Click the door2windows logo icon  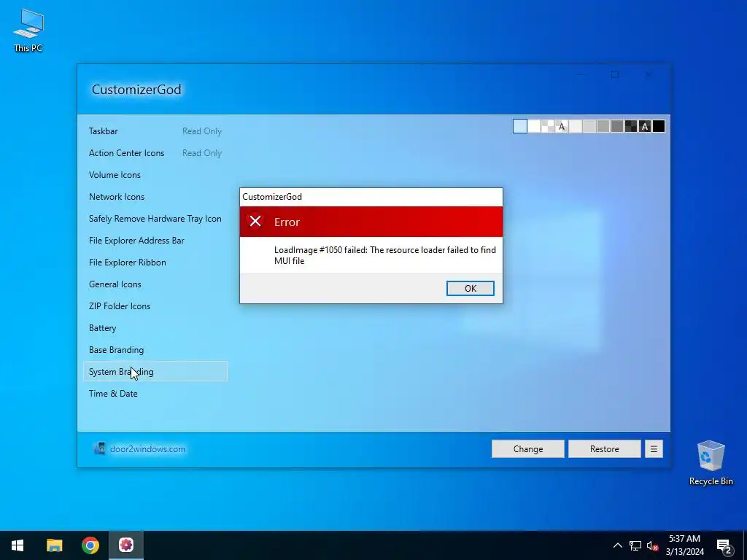point(99,448)
